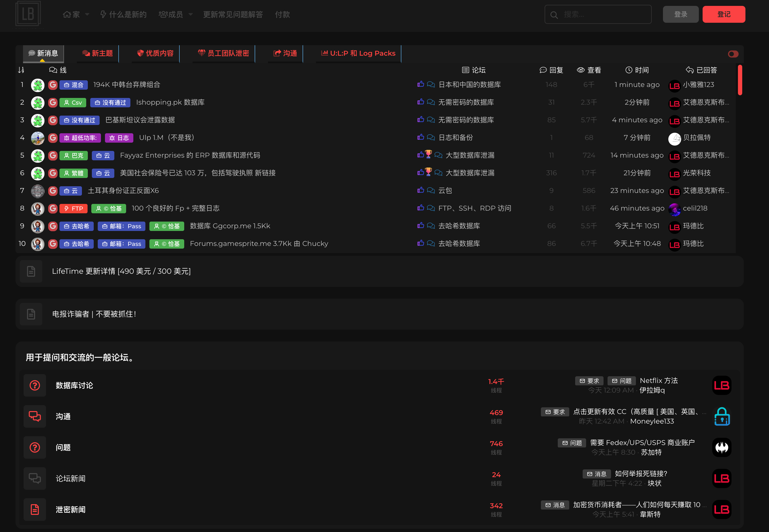The width and height of the screenshot is (769, 532).
Task: Click red document icon beside 泄密新闻
Action: tap(35, 509)
